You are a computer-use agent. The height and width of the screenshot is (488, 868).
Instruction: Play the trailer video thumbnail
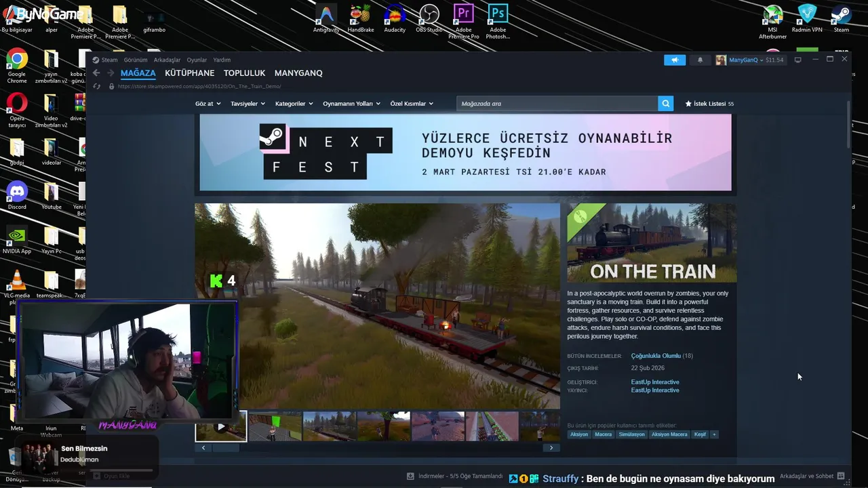coord(220,426)
